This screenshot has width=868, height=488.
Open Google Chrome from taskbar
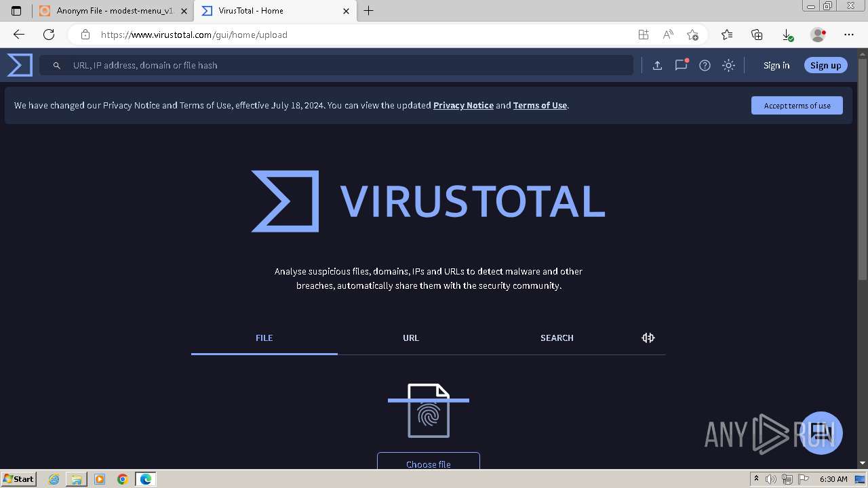[x=122, y=479]
